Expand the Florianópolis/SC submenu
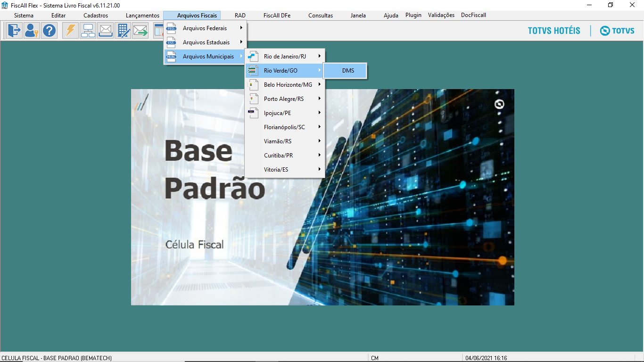Viewport: 644px width, 362px height. click(285, 127)
